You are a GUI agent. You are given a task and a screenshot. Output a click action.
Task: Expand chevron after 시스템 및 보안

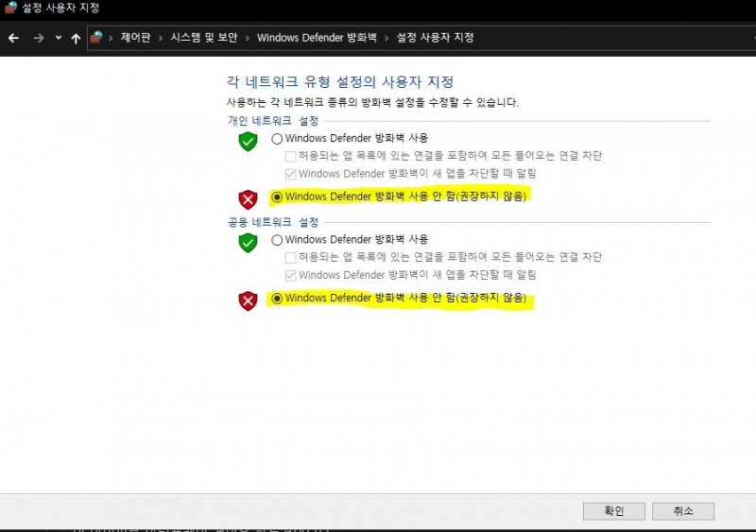[248, 38]
